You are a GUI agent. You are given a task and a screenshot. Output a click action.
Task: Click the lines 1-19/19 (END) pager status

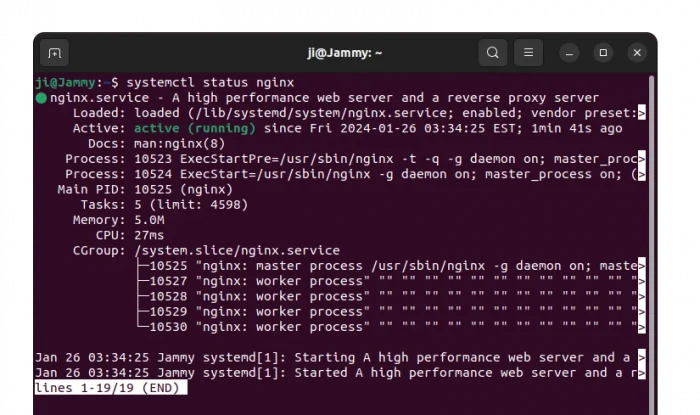(110, 388)
